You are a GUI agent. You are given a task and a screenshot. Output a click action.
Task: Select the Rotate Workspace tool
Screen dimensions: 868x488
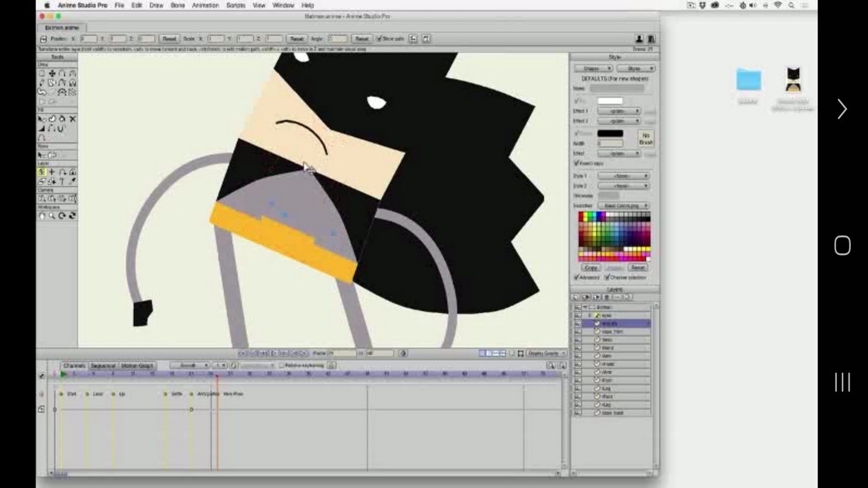[x=62, y=216]
